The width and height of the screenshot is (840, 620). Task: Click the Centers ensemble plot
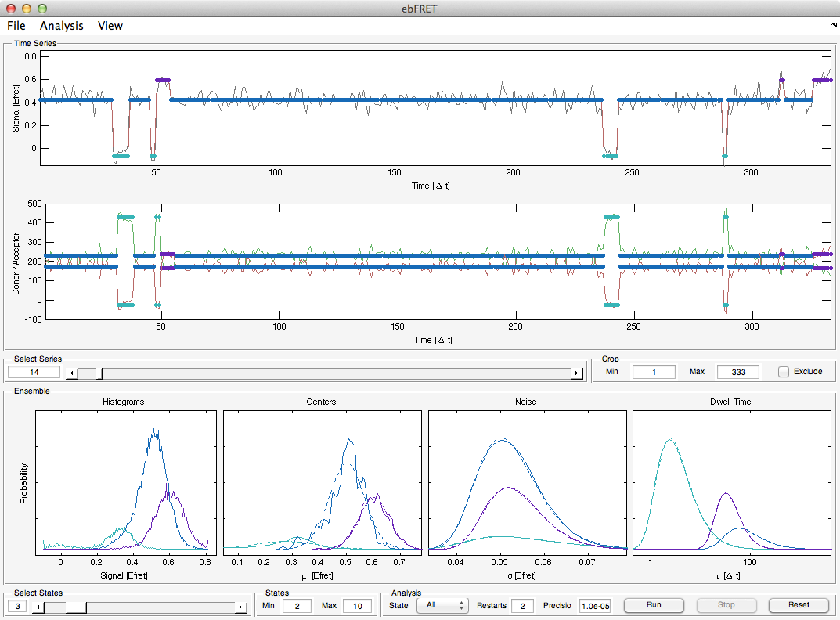(x=322, y=483)
